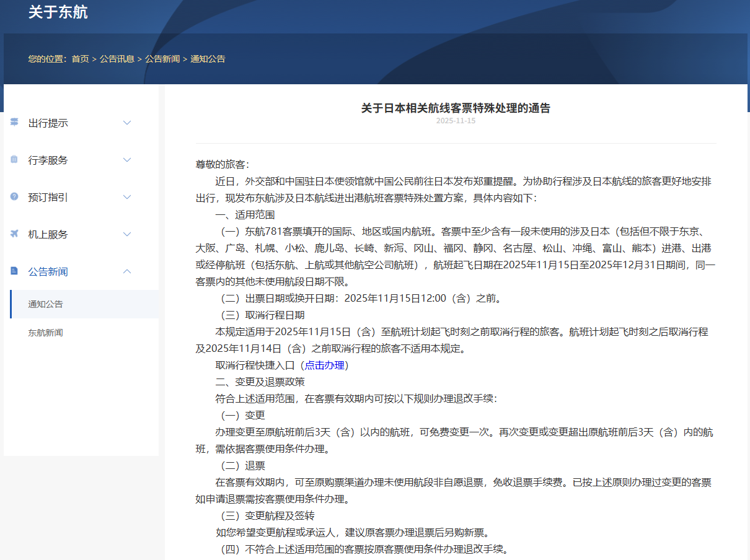The image size is (750, 560).
Task: Expand the 预订指引 chevron in sidebar
Action: 127,197
